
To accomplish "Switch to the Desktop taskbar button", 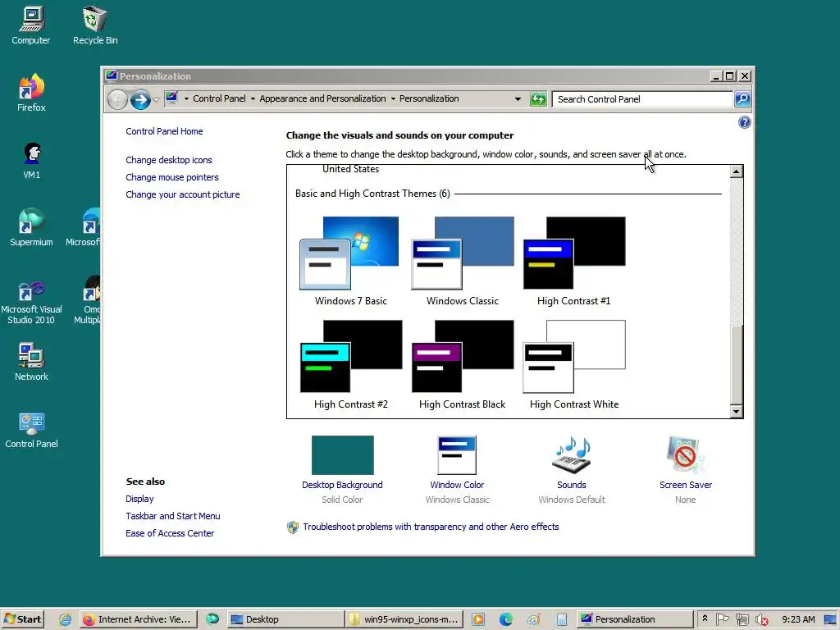I will (285, 619).
